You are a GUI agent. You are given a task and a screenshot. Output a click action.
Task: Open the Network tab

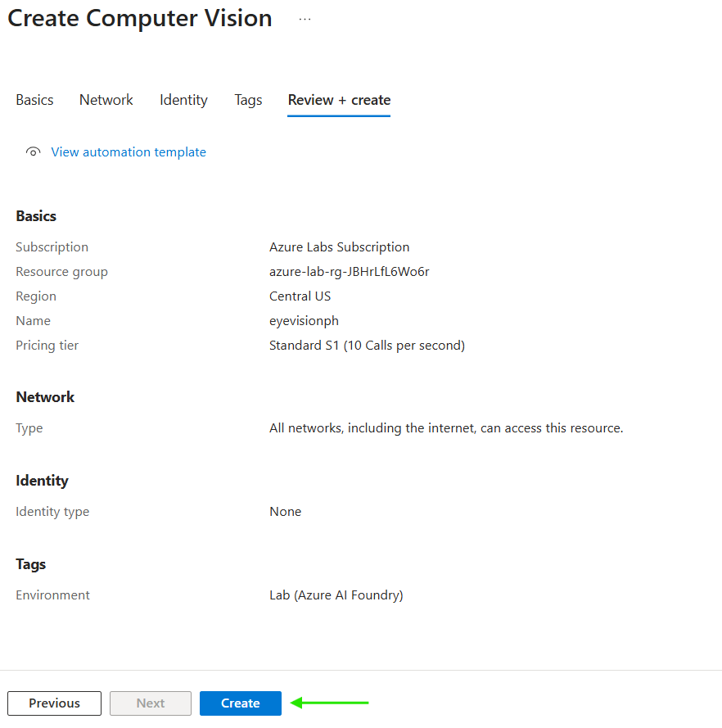pyautogui.click(x=106, y=100)
